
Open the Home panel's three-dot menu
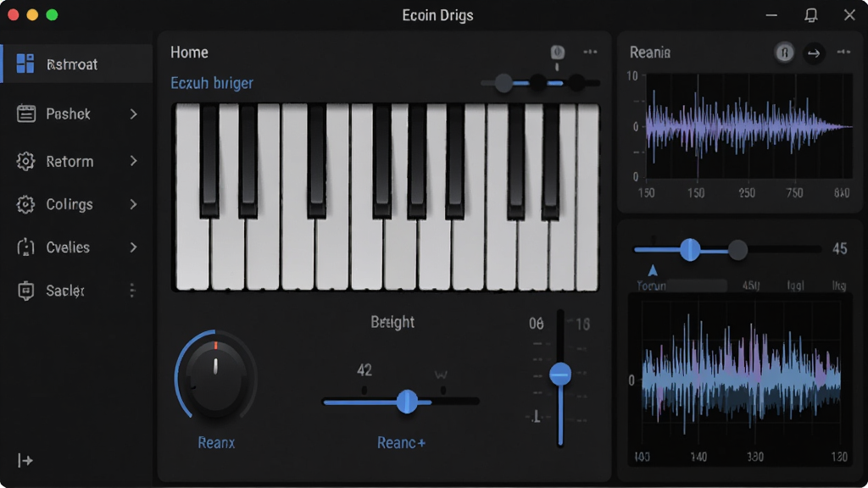coord(590,52)
